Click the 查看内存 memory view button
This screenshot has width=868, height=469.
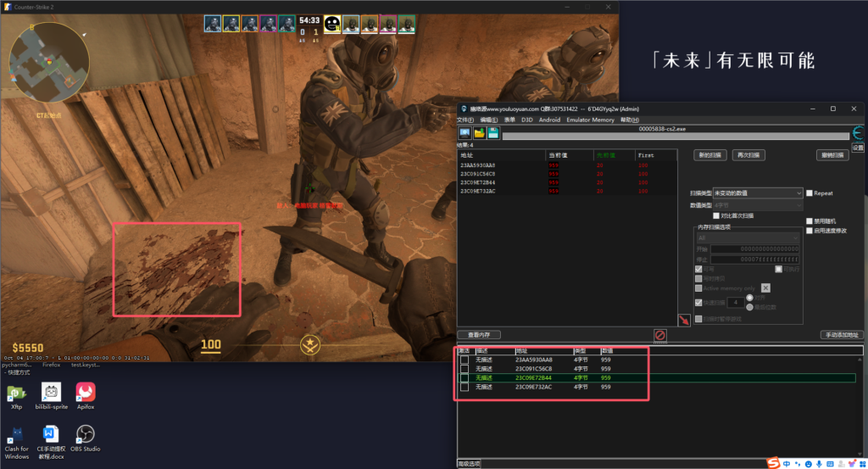tap(479, 334)
